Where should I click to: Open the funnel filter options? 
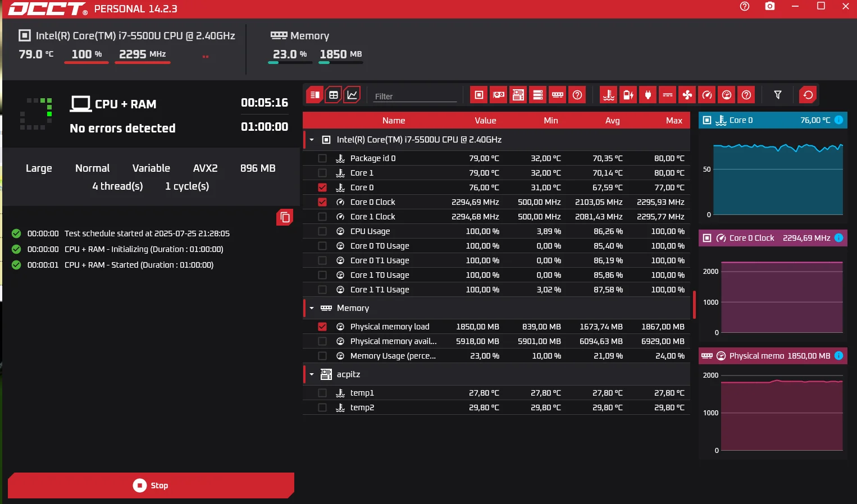coord(778,95)
